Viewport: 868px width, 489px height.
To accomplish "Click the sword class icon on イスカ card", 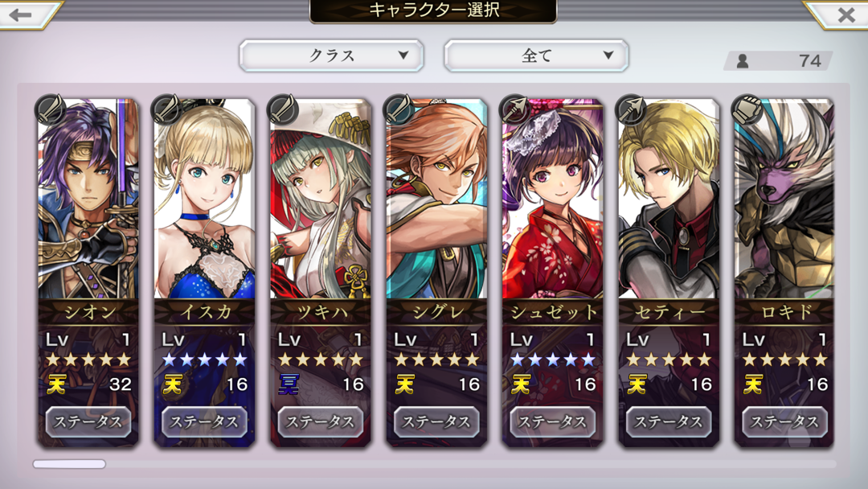I will click(166, 109).
